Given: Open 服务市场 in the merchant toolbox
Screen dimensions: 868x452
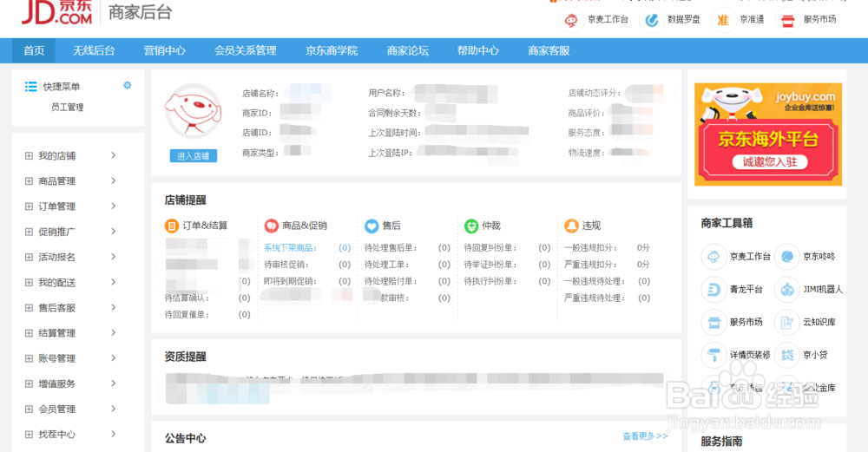Looking at the screenshot, I should coord(713,322).
